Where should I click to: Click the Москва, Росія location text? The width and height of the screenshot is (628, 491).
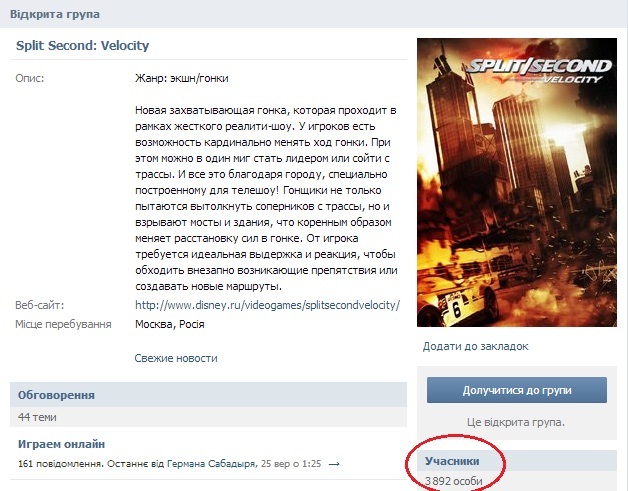[x=170, y=324]
